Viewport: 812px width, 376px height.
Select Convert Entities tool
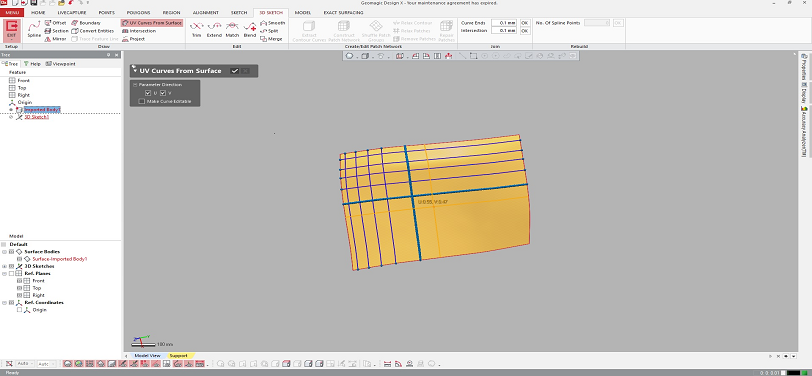click(93, 31)
